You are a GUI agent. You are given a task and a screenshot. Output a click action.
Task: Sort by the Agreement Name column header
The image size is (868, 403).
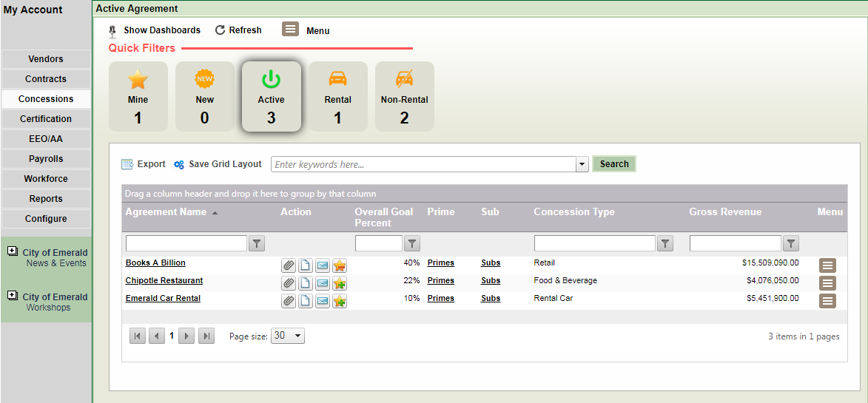(x=166, y=212)
